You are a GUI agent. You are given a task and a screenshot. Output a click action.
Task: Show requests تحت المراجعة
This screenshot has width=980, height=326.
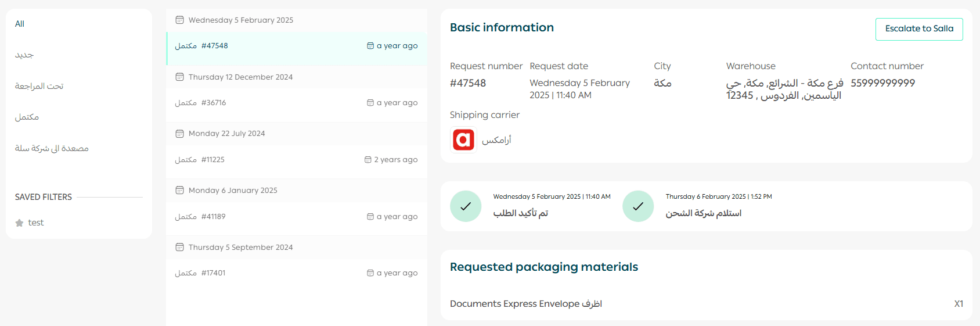click(39, 86)
